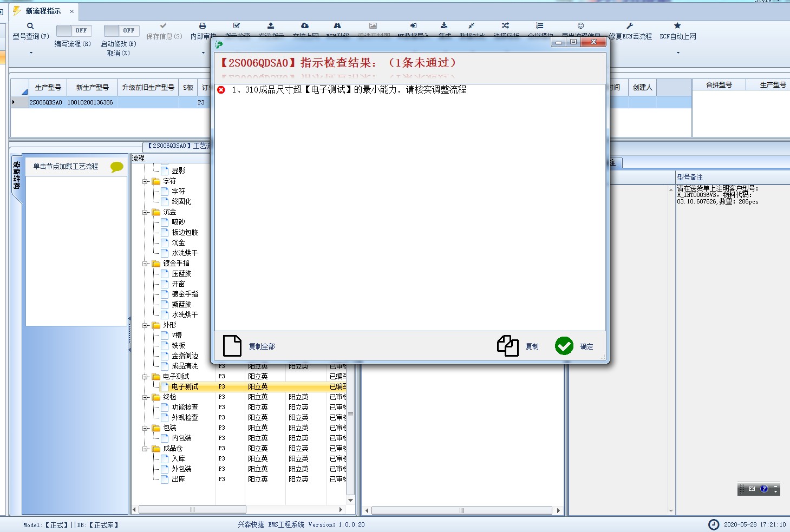Click the process tree scroll-down arrow

(x=350, y=500)
